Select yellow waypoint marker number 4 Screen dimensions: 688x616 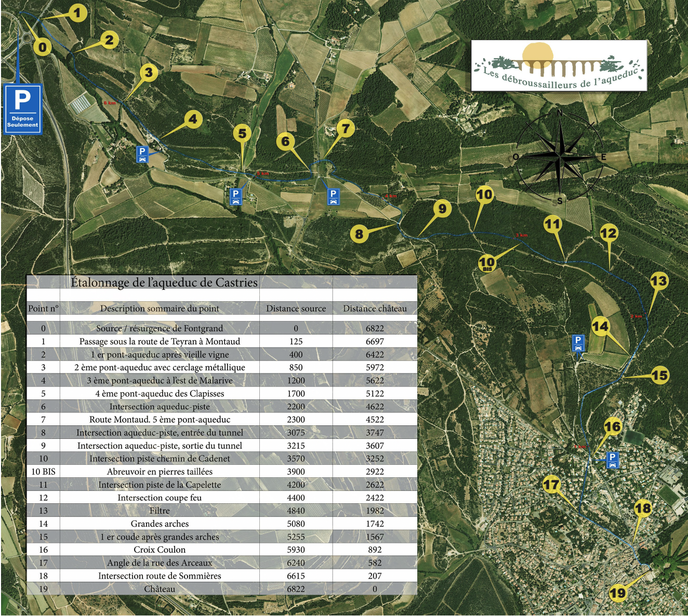(x=193, y=119)
